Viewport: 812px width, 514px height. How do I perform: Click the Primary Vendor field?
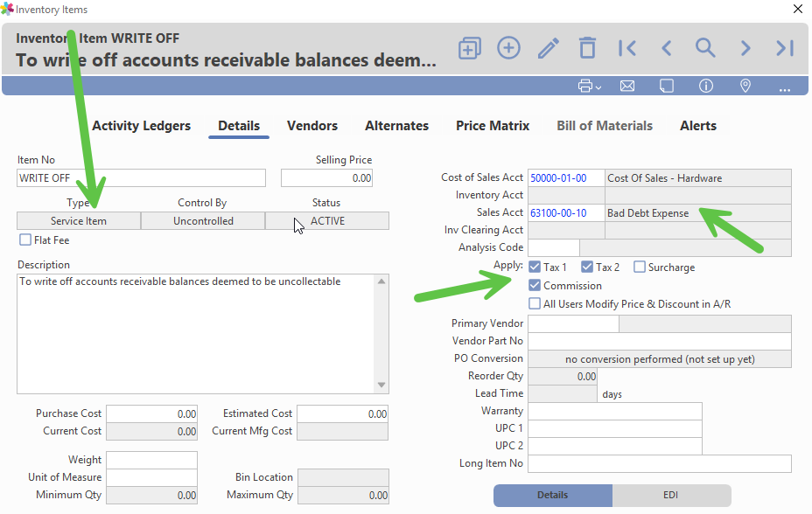coord(573,323)
